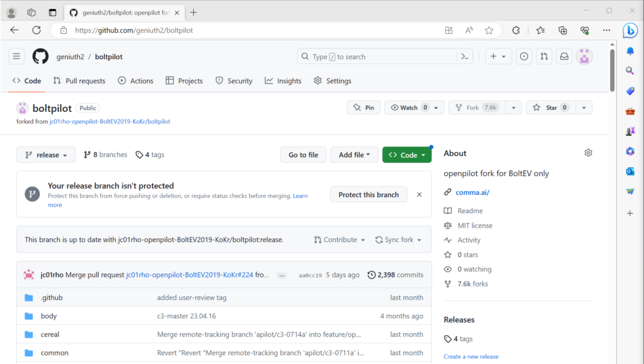Switch to the Actions tab
The image size is (644, 364).
pyautogui.click(x=136, y=81)
